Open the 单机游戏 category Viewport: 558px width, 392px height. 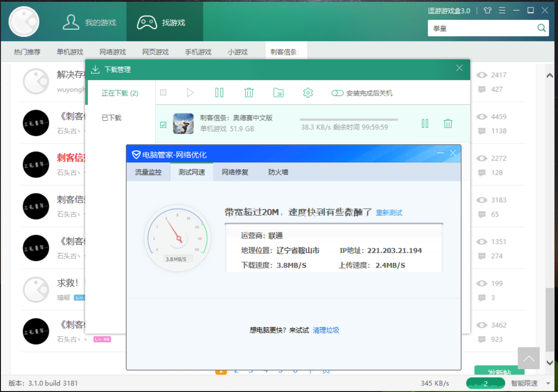70,52
